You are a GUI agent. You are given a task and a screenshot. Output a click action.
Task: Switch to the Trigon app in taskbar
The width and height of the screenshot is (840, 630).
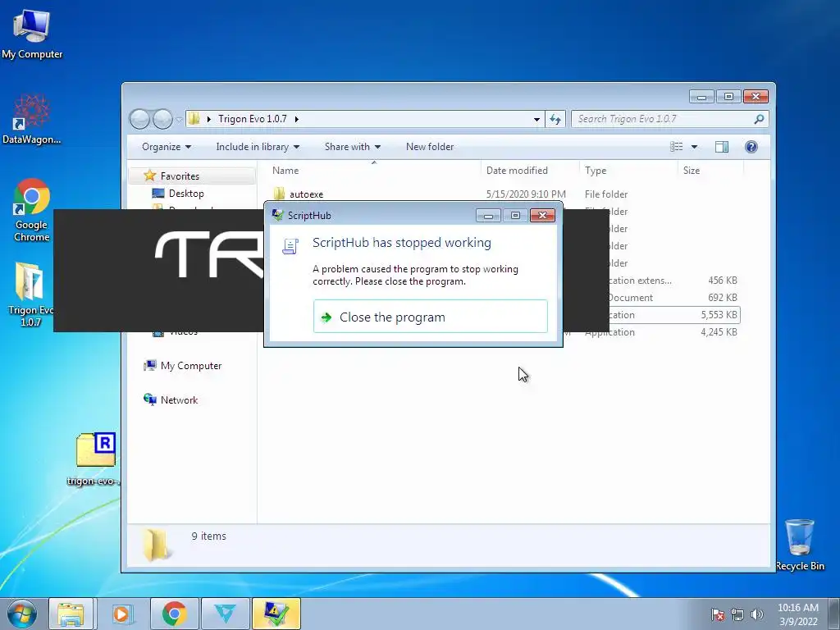click(225, 614)
